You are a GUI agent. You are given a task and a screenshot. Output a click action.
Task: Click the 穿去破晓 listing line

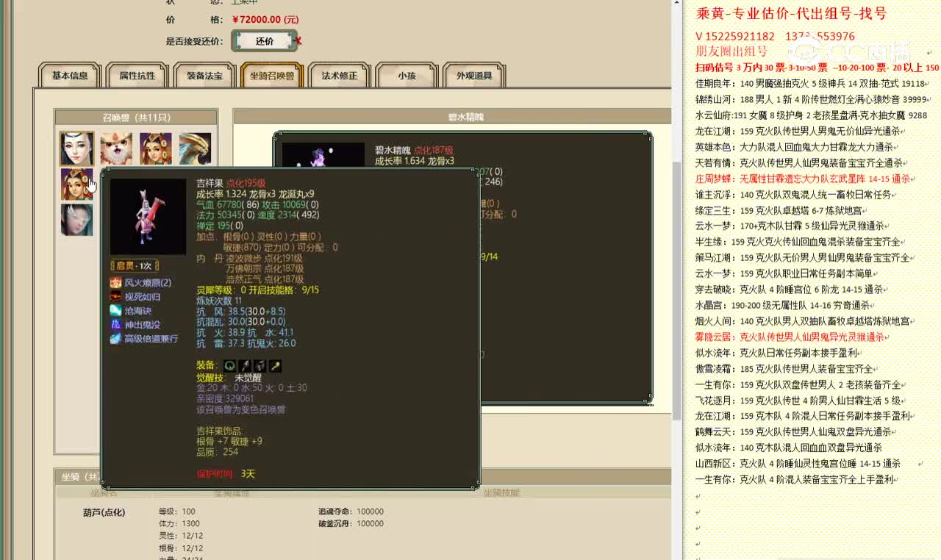coord(792,290)
